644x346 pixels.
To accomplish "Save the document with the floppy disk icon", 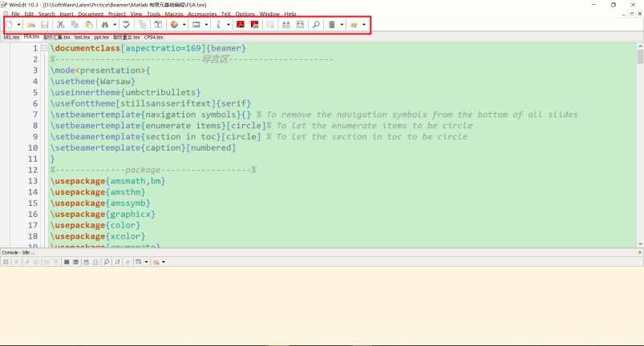I will [45, 25].
